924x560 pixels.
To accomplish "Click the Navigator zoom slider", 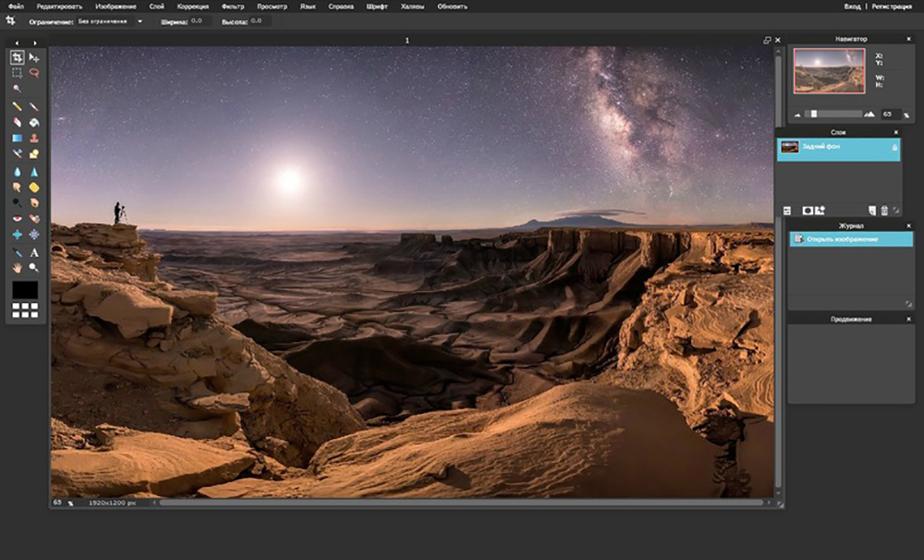I will 814,114.
